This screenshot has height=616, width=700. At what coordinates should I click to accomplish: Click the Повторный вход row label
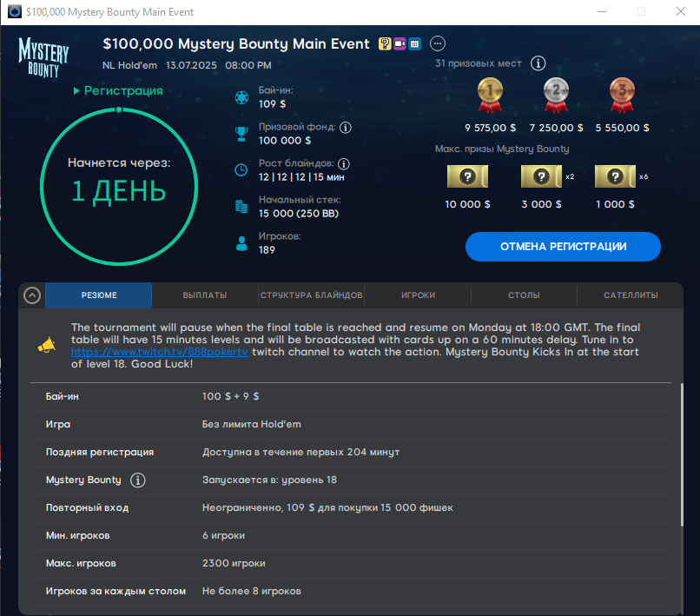87,508
